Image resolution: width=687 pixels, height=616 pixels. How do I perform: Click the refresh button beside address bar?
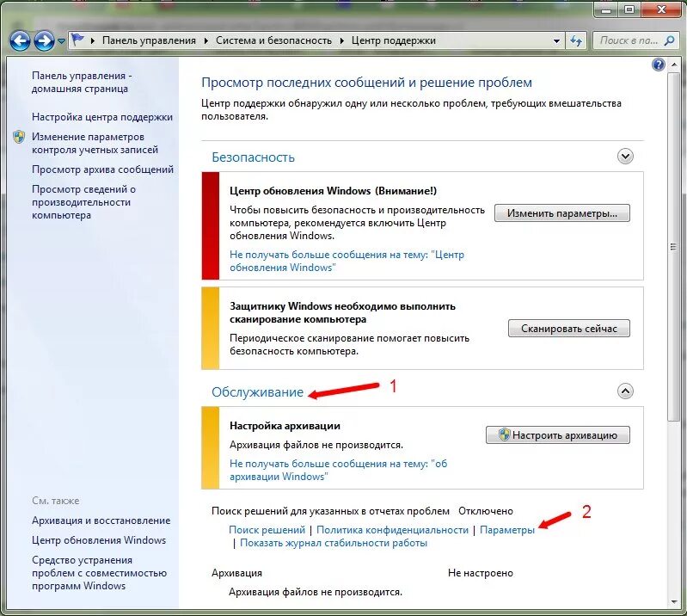[x=576, y=40]
